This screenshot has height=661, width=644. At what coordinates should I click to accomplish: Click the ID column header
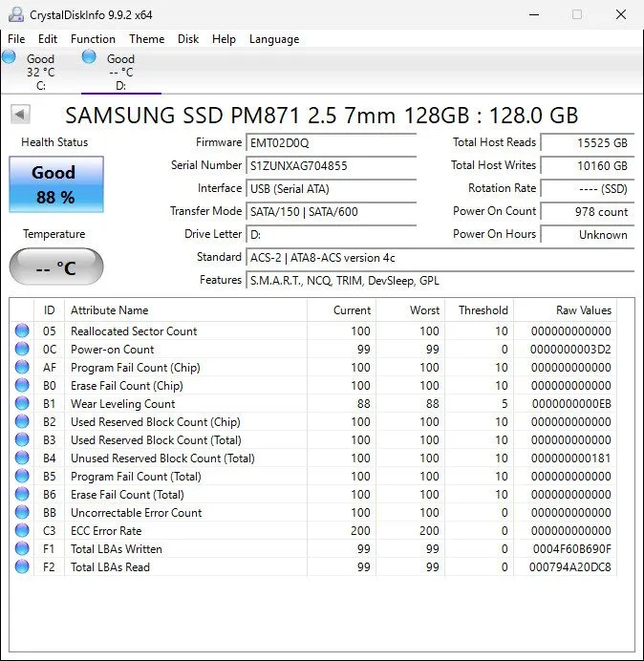[50, 310]
